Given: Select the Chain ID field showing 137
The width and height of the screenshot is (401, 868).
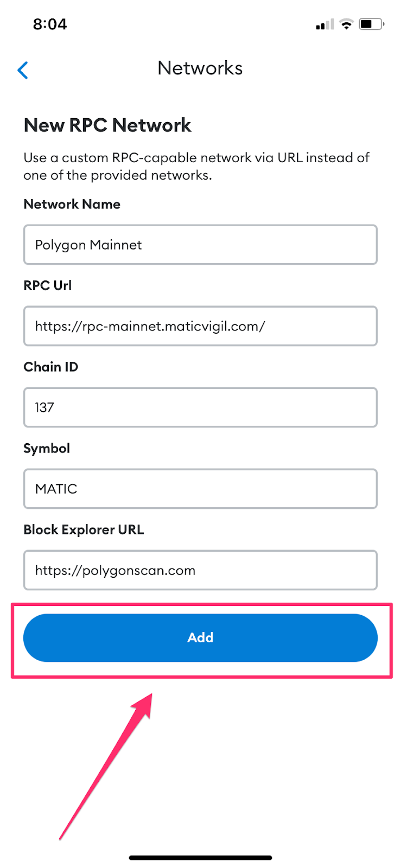Looking at the screenshot, I should point(200,407).
